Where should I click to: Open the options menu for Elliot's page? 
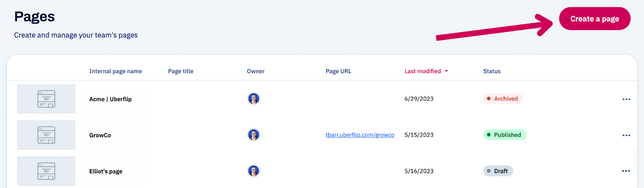(x=626, y=171)
